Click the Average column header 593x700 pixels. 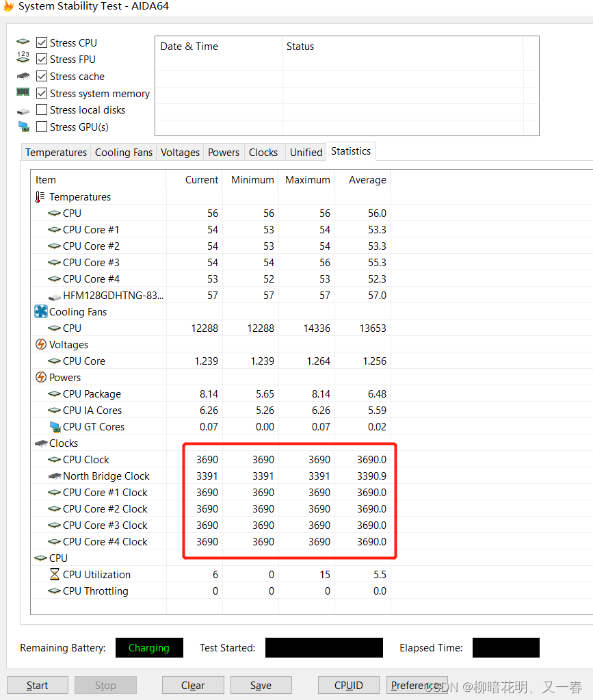coord(363,179)
